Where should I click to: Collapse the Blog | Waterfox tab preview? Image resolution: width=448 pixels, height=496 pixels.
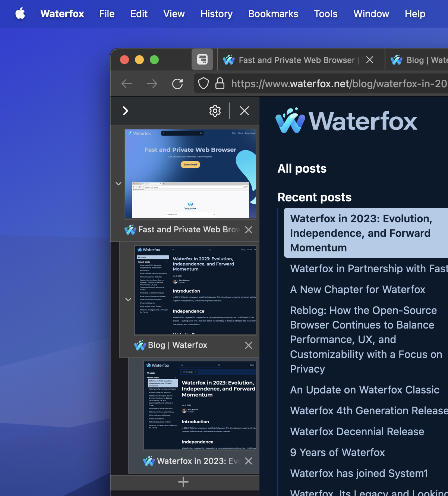(128, 299)
